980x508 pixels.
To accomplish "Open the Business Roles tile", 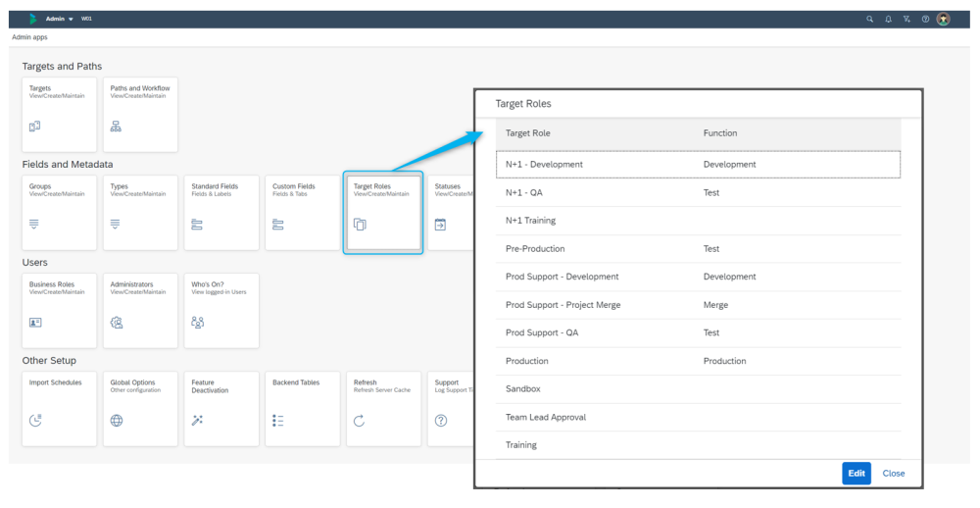I will click(x=60, y=311).
